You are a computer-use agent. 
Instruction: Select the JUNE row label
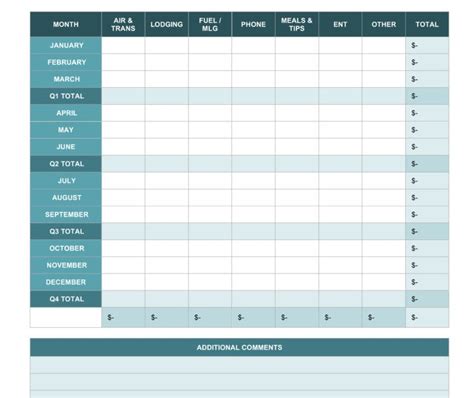click(66, 147)
